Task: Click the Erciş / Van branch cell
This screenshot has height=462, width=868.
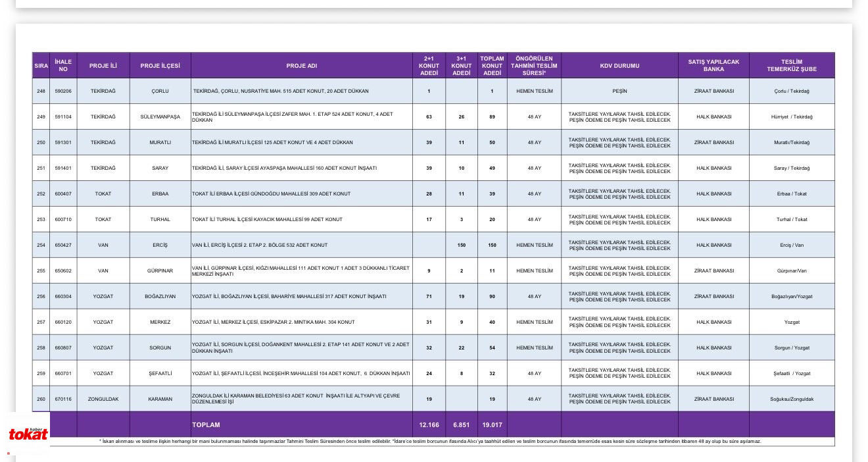Action: coord(792,245)
